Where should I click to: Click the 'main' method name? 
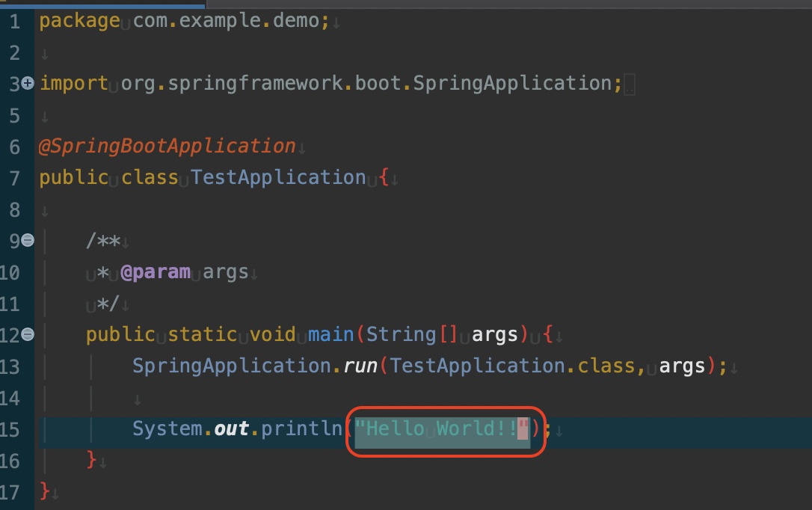331,334
